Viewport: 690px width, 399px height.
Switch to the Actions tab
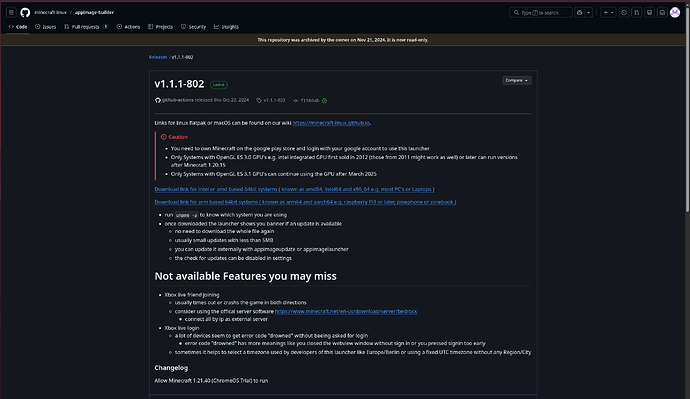point(128,27)
